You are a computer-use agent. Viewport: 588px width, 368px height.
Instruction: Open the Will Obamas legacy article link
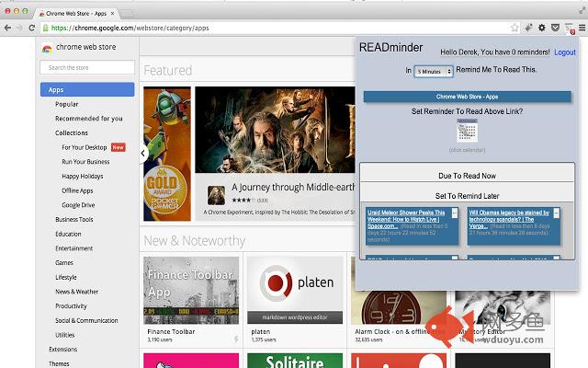coord(508,219)
